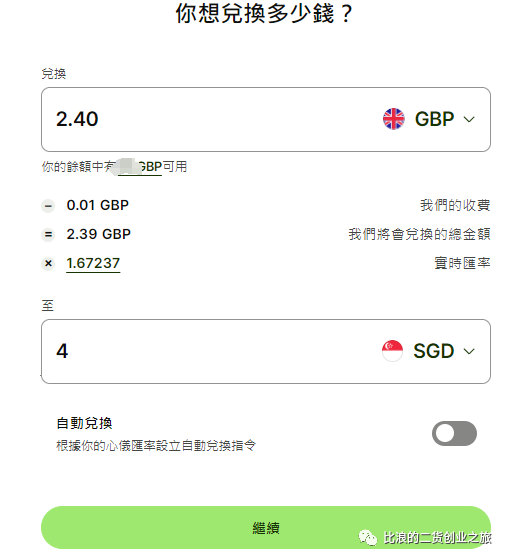The height and width of the screenshot is (560, 507).
Task: Click the multiply icon beside the exchange rate
Action: [48, 264]
